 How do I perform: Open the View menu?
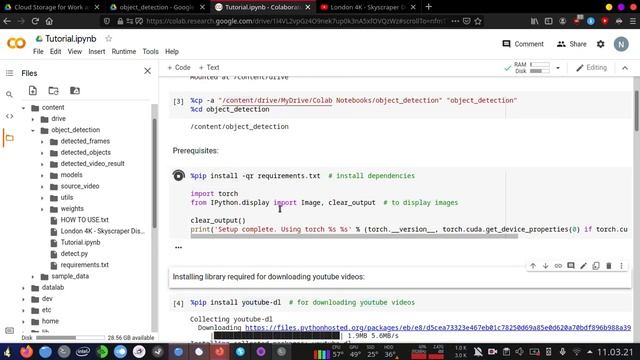[75, 51]
